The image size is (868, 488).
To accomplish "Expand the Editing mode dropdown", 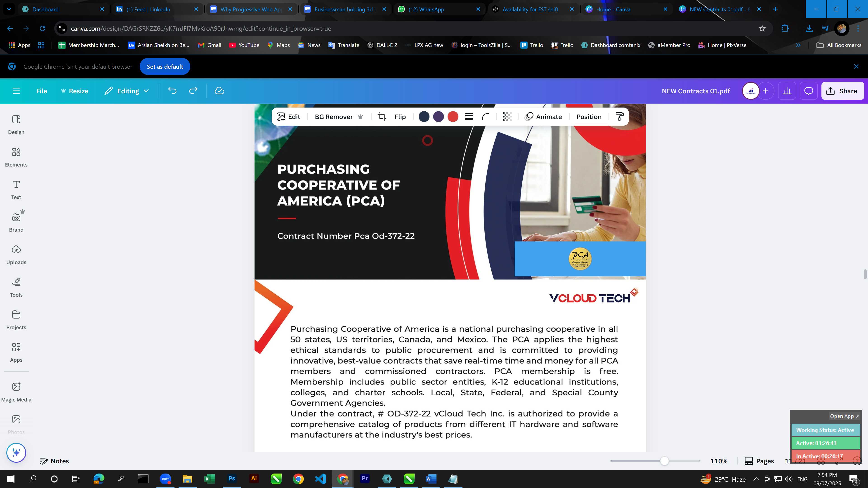I will [127, 91].
